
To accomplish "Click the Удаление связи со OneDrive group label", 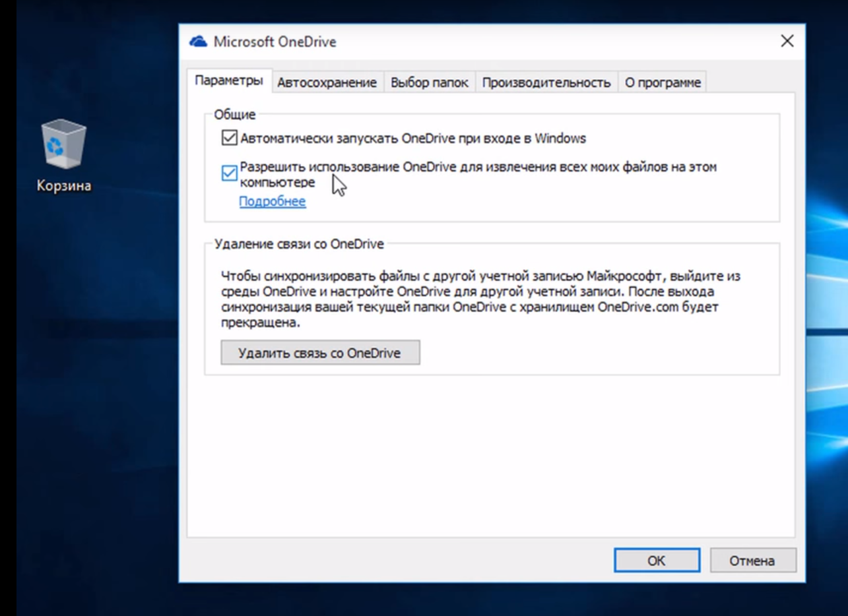I will click(299, 244).
